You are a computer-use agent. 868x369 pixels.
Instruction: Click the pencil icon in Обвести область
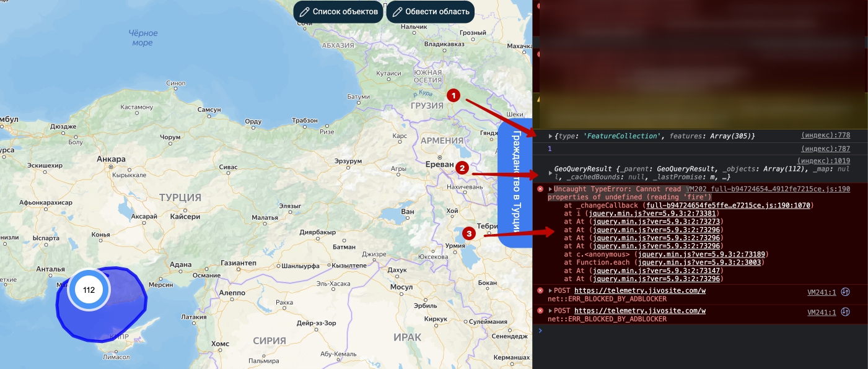[397, 12]
